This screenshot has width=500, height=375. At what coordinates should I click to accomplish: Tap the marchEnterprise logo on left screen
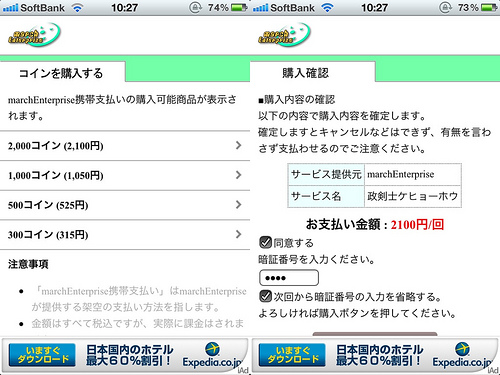click(34, 35)
